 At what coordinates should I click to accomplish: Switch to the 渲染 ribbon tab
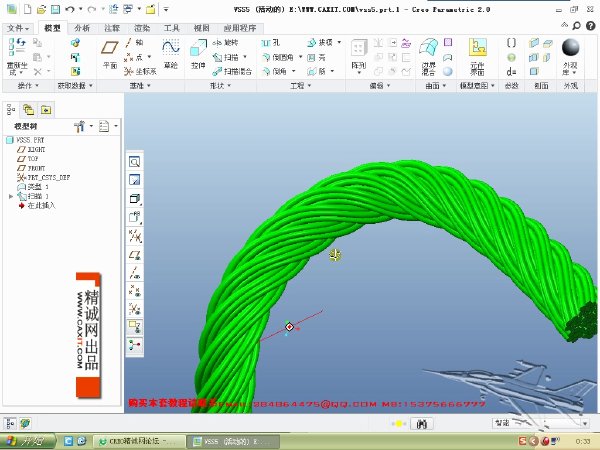[142, 28]
